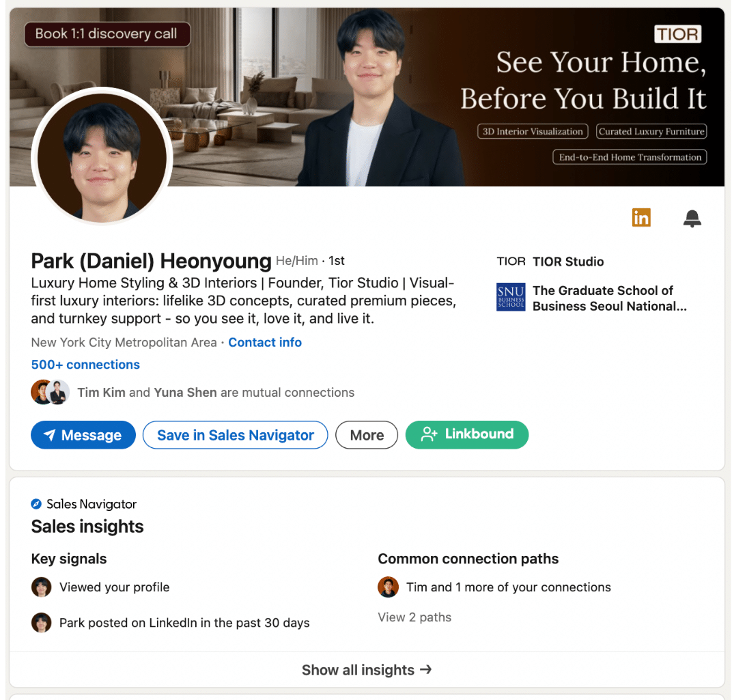
Task: Click the gold LinkedIn Premium badge icon
Action: (x=640, y=218)
